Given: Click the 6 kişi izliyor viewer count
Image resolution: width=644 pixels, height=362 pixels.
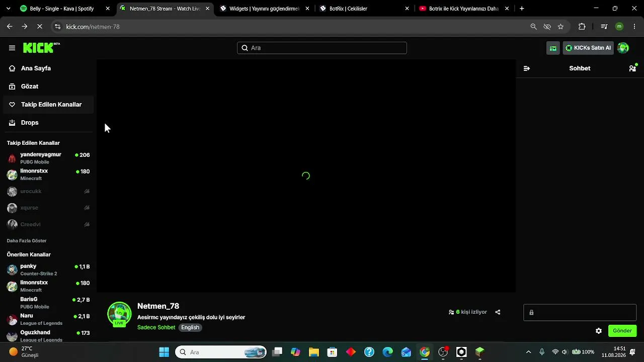Looking at the screenshot, I should pyautogui.click(x=468, y=312).
